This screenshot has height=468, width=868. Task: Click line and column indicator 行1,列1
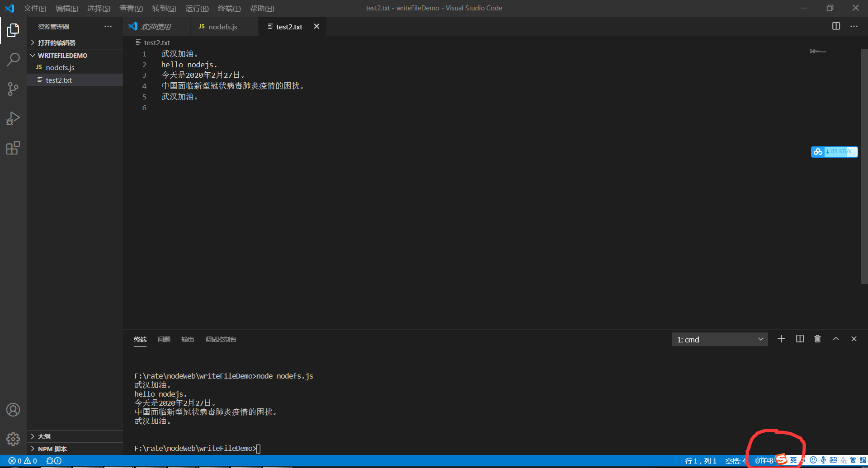coord(702,460)
